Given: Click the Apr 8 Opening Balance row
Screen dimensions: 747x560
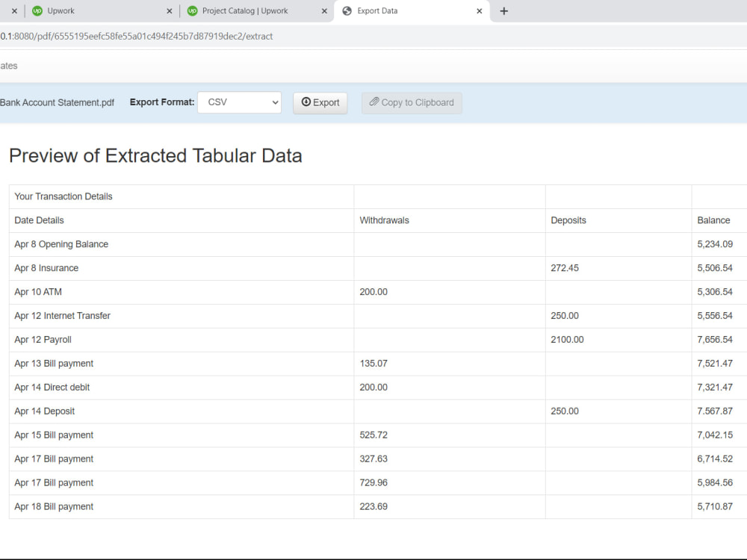Looking at the screenshot, I should point(378,244).
